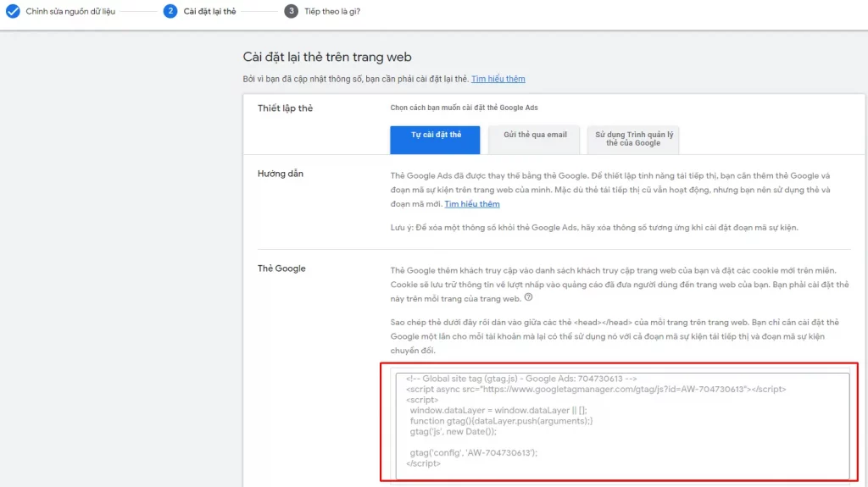This screenshot has height=487, width=868.
Task: Click 'Thẻ Google' section label
Action: click(x=281, y=268)
